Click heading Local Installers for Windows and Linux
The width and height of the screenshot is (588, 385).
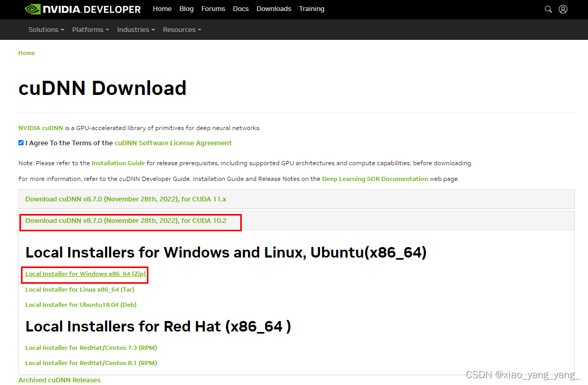[226, 253]
